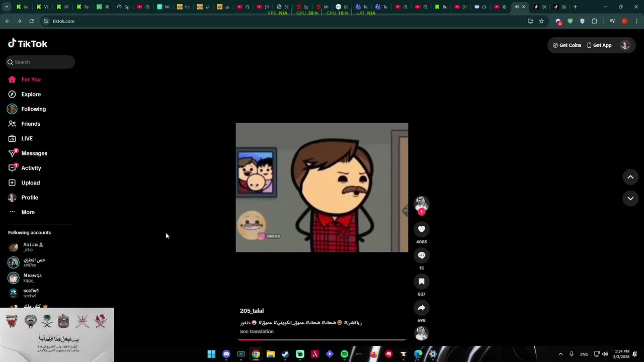Open 205_talal profile link

point(252,311)
